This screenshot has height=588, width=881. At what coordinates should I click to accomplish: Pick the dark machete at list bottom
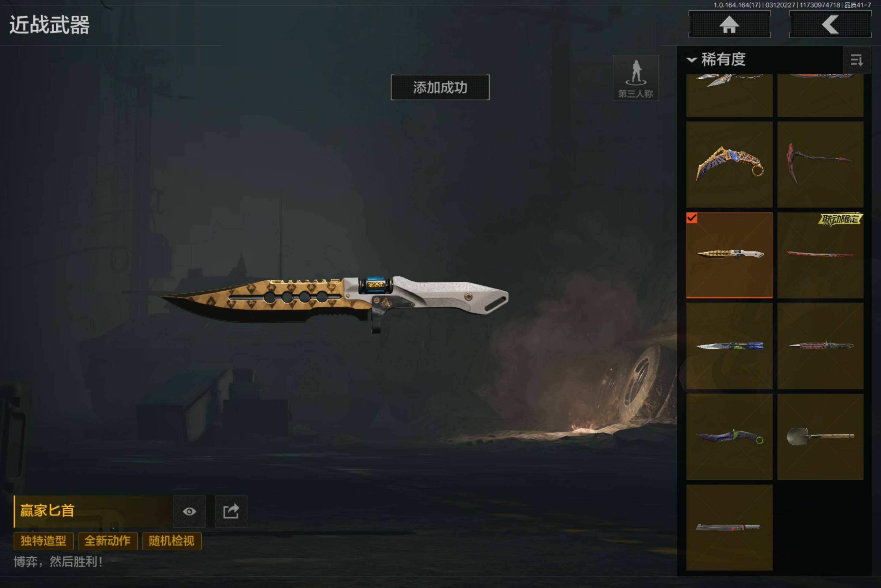point(729,527)
